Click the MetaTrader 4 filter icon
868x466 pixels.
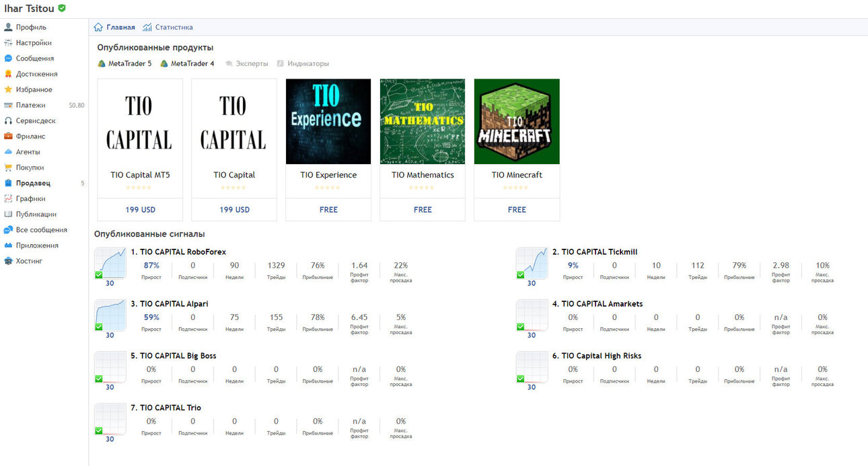point(164,64)
